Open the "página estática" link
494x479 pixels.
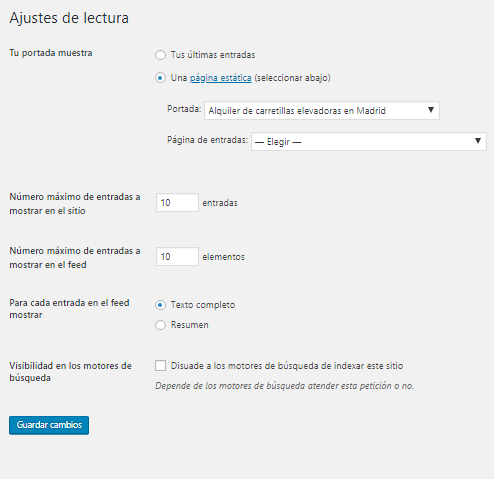pos(221,78)
